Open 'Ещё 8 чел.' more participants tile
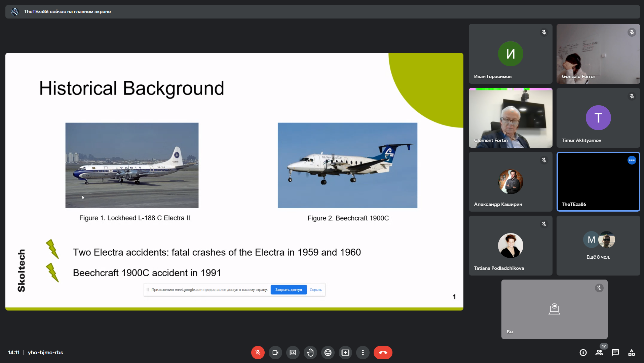Viewport: 644px width, 363px height. click(x=598, y=246)
